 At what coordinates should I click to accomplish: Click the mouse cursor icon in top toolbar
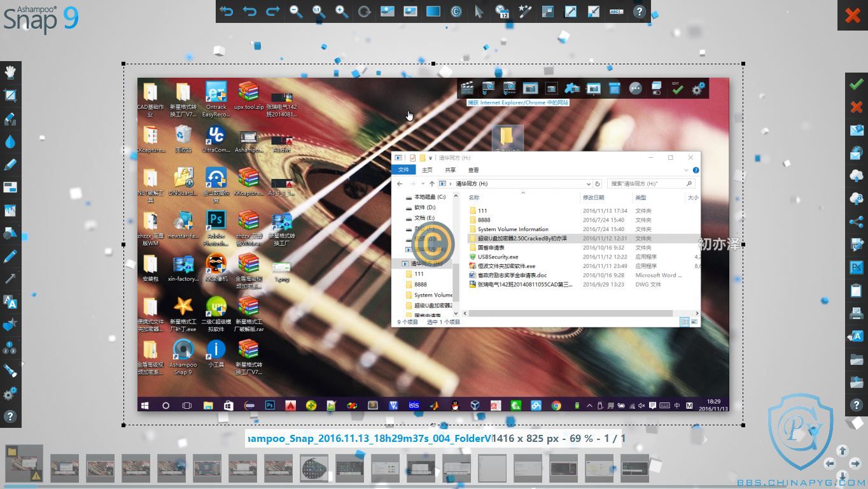(479, 11)
